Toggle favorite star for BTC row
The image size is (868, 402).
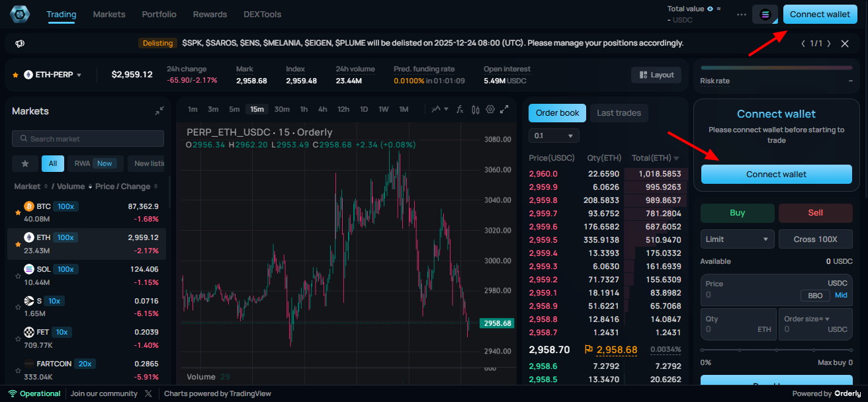18,212
